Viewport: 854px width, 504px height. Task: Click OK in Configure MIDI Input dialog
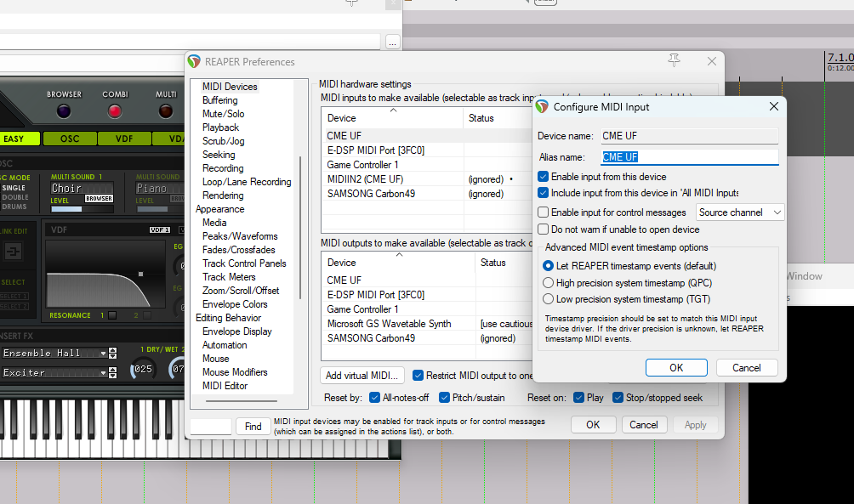676,368
